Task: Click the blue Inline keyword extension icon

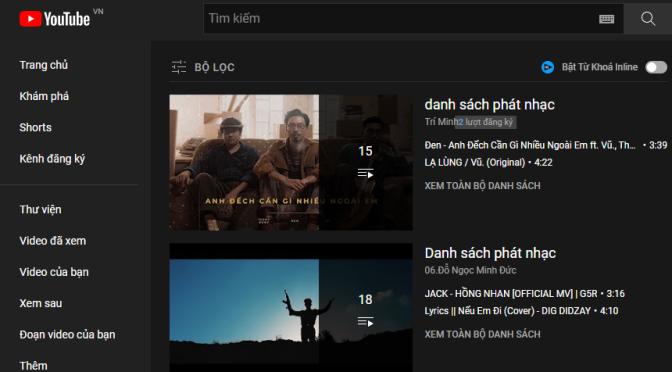Action: [547, 67]
